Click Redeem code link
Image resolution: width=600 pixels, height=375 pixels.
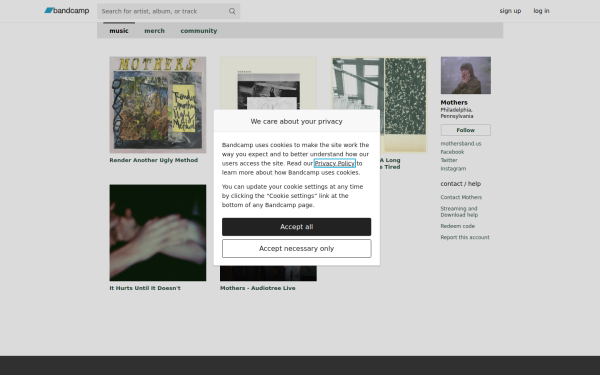458,226
